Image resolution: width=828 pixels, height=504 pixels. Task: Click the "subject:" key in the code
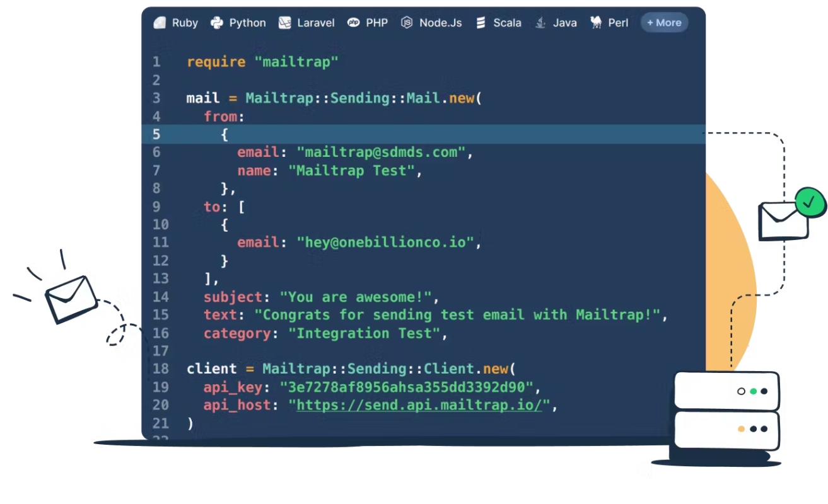click(237, 297)
